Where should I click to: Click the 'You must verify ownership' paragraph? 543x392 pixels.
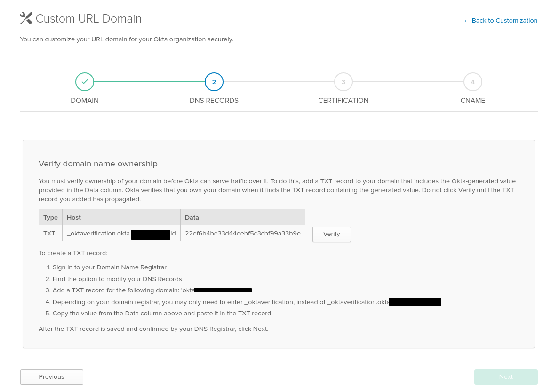277,190
